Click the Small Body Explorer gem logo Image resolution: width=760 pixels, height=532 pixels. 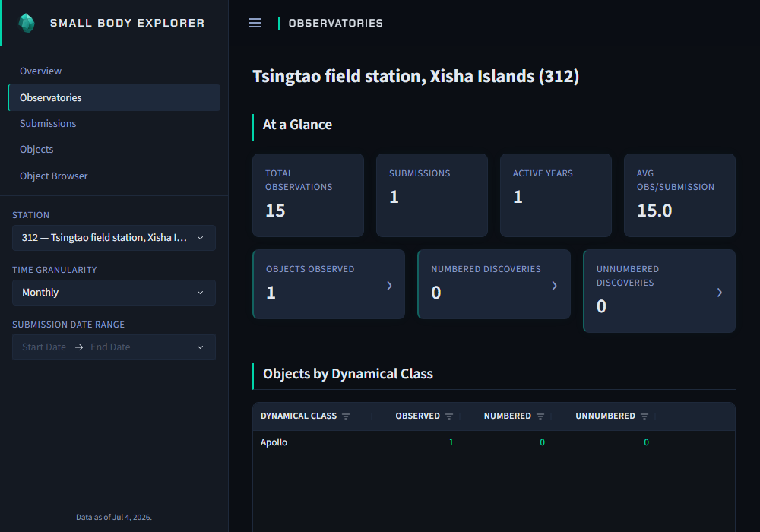(x=27, y=23)
